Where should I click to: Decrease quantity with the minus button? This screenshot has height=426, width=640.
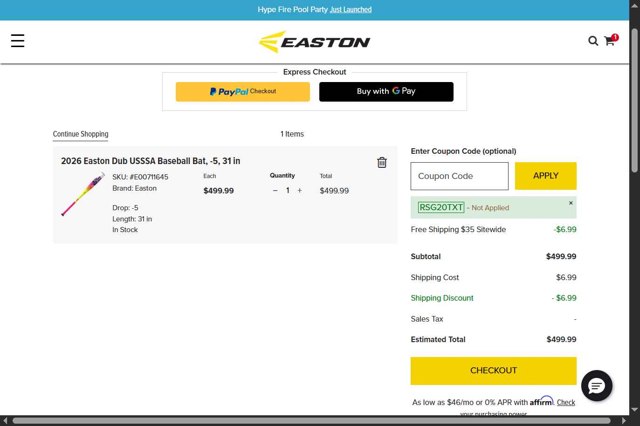(275, 191)
